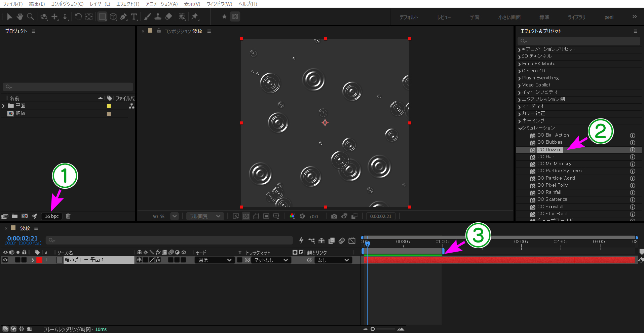Toggle the shy switch on layer 1
The image size is (644, 333).
[139, 260]
